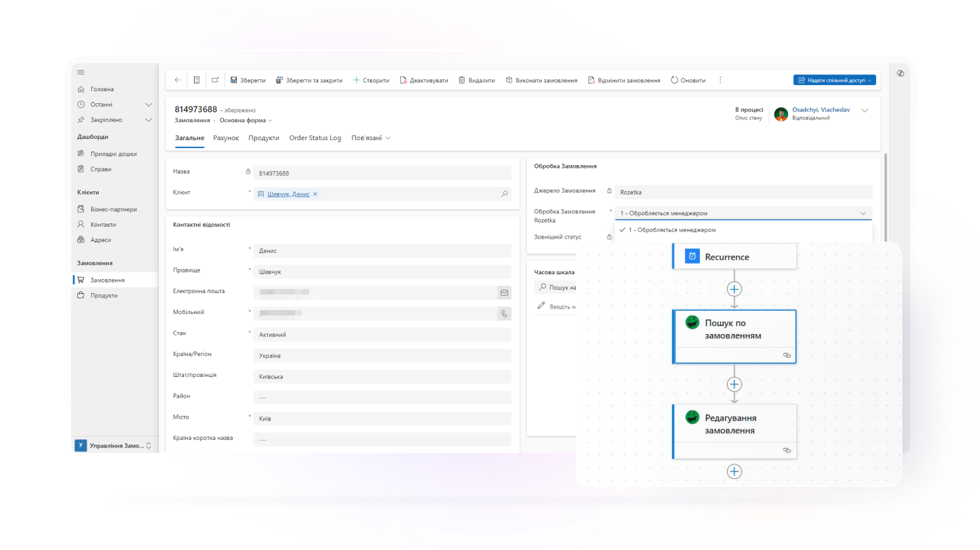980x550 pixels.
Task: Click the three-dot overflow menu in command bar
Action: point(720,80)
